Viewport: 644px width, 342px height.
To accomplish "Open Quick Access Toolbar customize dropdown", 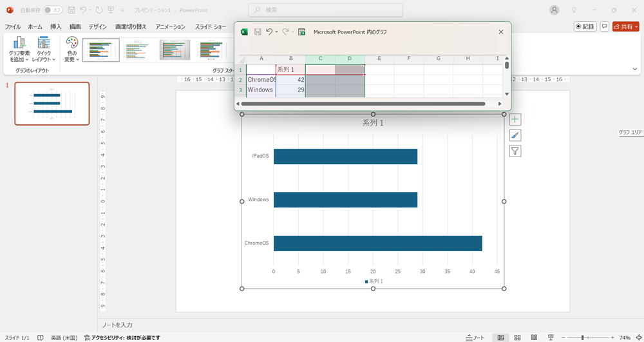I will tap(122, 10).
